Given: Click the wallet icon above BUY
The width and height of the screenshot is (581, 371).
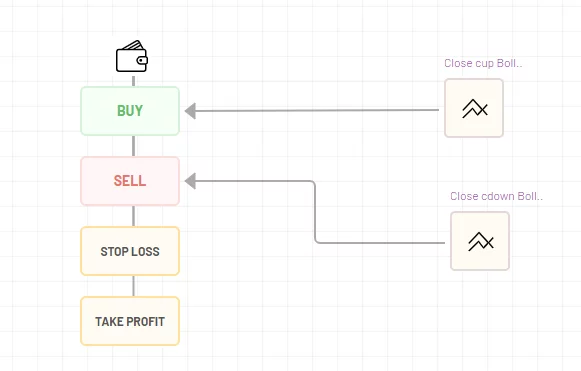Looking at the screenshot, I should tap(132, 56).
